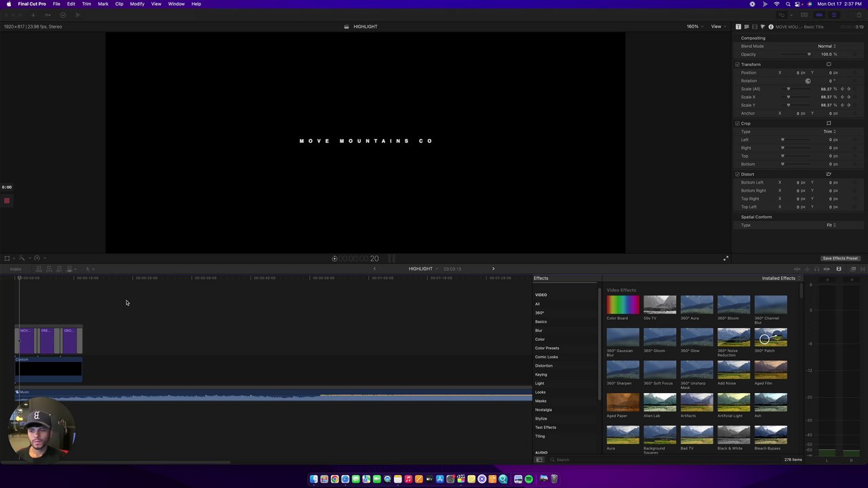The image size is (868, 488).
Task: Toggle the Distort checkbox
Action: click(738, 174)
